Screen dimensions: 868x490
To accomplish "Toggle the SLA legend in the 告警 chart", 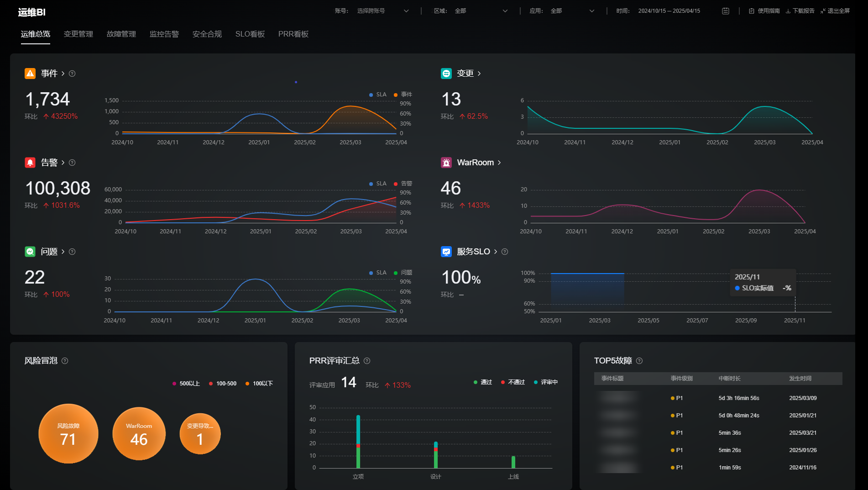I will [378, 184].
